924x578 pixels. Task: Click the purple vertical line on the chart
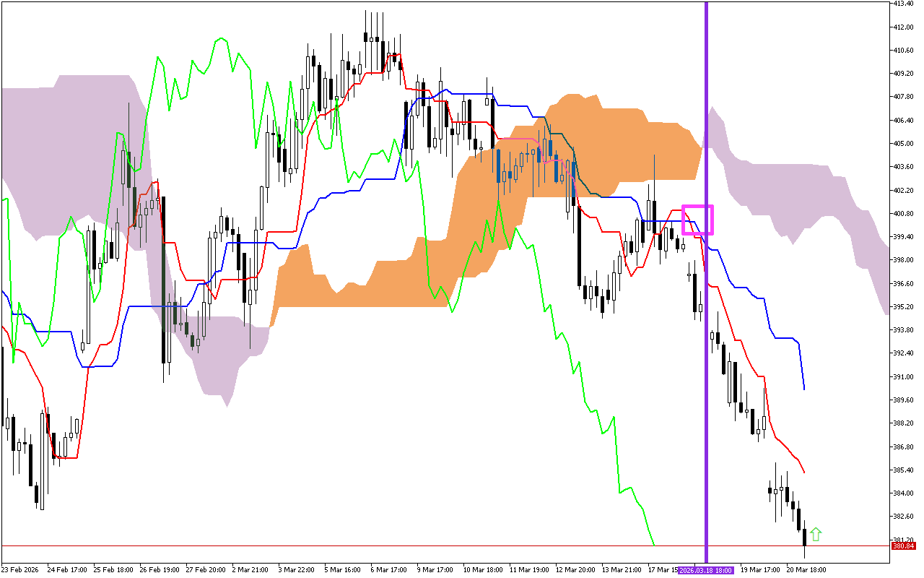[705, 289]
